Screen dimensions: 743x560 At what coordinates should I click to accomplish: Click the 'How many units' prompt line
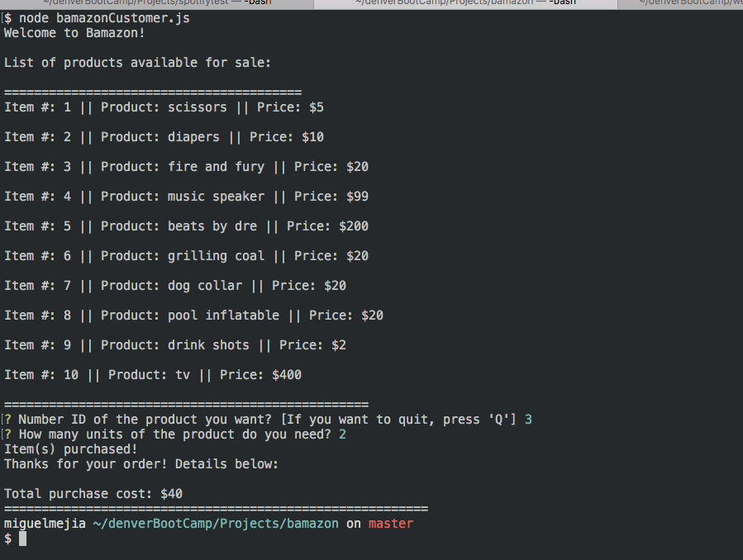(175, 434)
